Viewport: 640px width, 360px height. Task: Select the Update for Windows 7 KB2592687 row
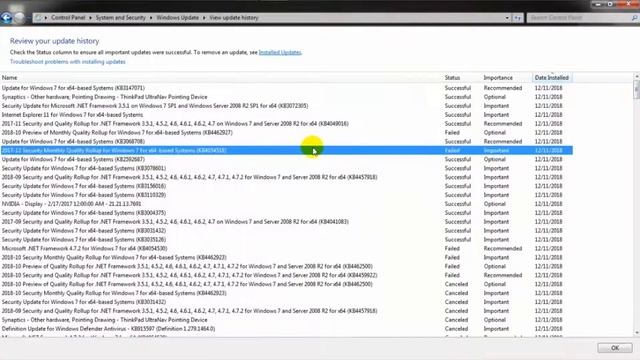point(287,160)
